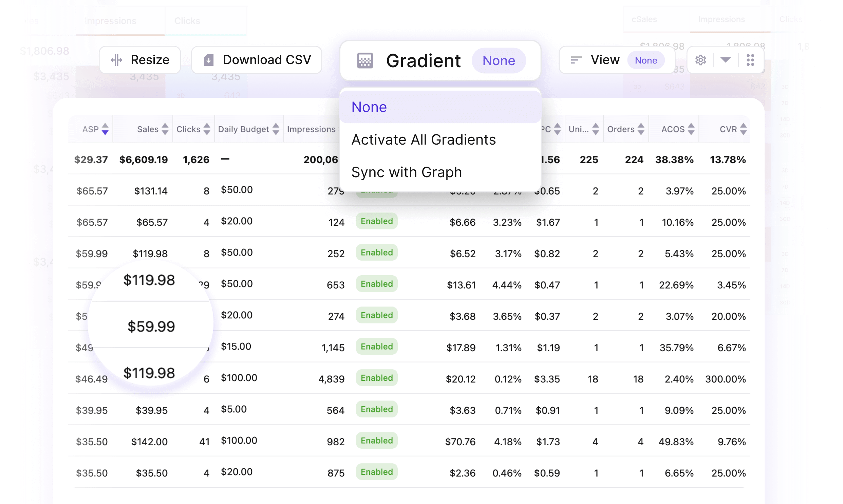Select Activate All Gradients option
The image size is (843, 504).
[441, 140]
